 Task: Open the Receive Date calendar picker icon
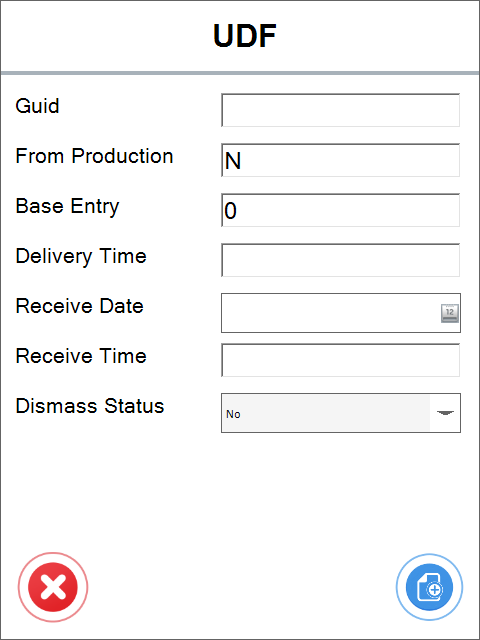(450, 313)
